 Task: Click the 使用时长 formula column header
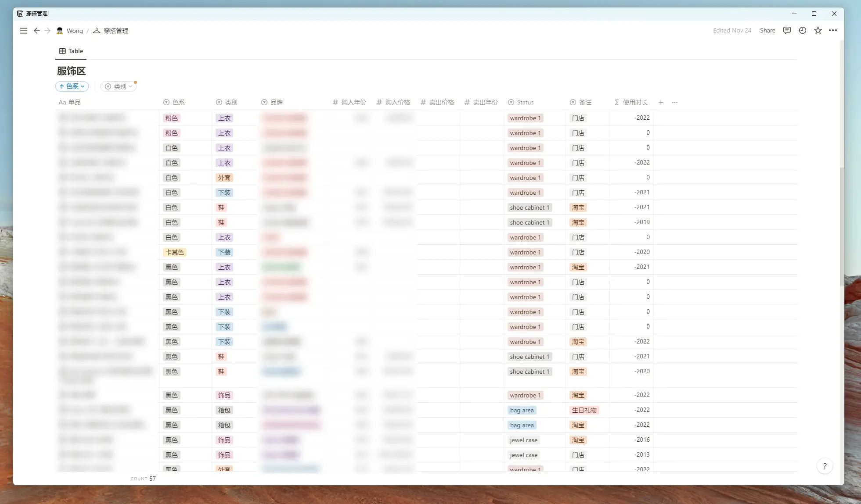click(x=634, y=102)
